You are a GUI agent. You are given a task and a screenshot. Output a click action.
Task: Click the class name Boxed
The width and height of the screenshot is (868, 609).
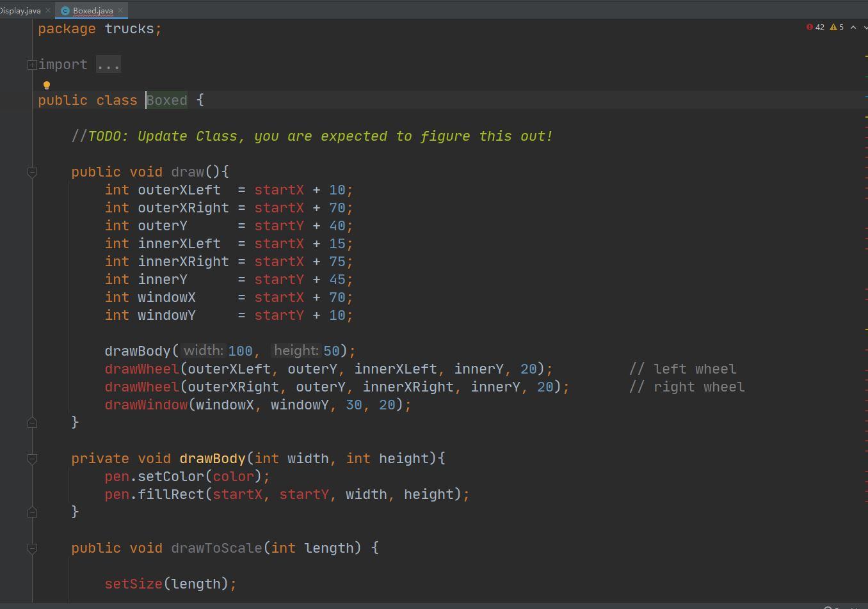(166, 100)
